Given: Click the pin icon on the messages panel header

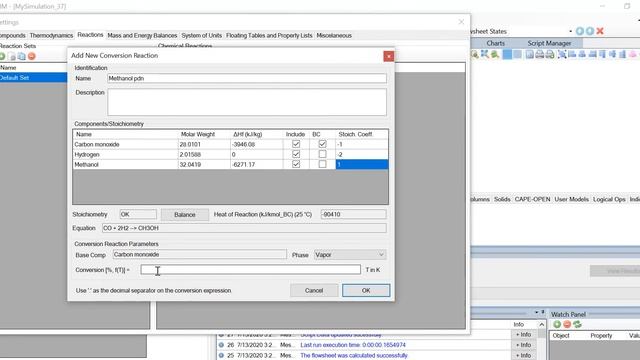Looking at the screenshot, I should click(x=543, y=312).
